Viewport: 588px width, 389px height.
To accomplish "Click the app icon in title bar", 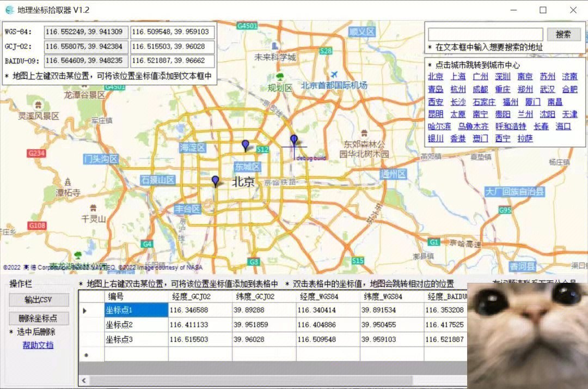I will tap(10, 10).
